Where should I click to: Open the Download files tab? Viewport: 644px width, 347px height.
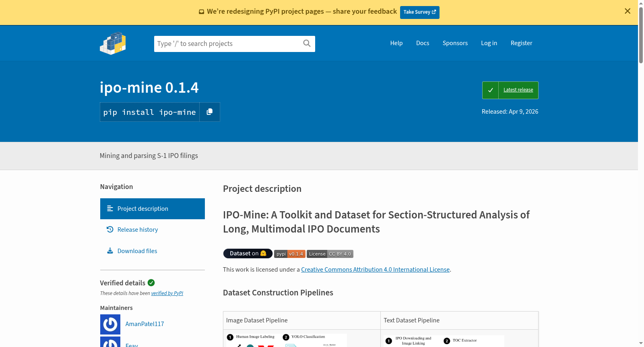pyautogui.click(x=153, y=251)
